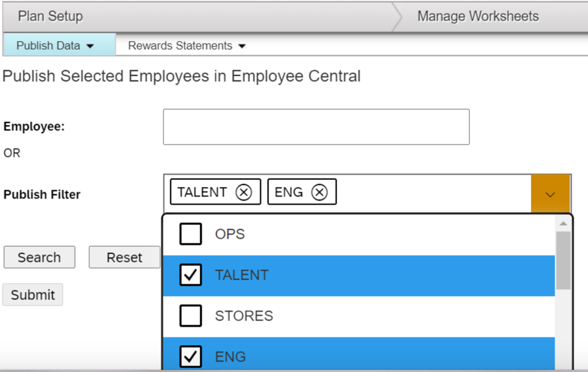Image resolution: width=588 pixels, height=372 pixels.
Task: Check the STORES checkbox
Action: click(191, 316)
